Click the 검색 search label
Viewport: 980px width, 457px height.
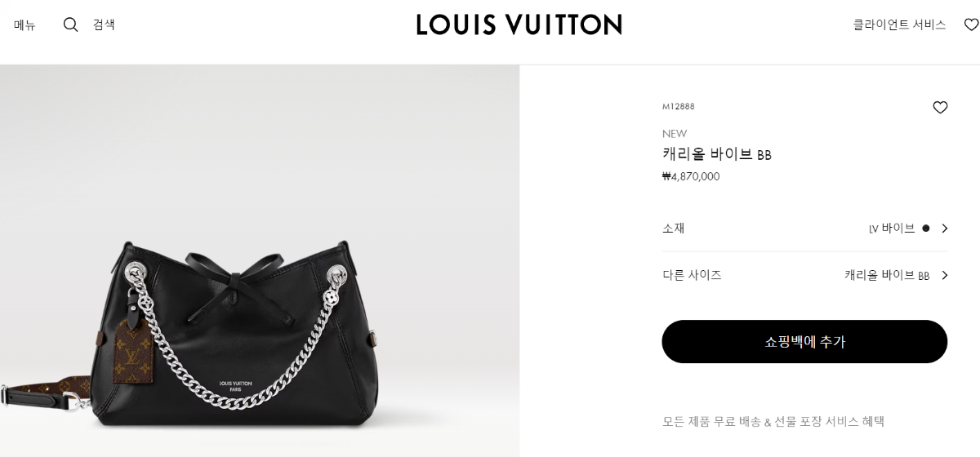(x=104, y=24)
